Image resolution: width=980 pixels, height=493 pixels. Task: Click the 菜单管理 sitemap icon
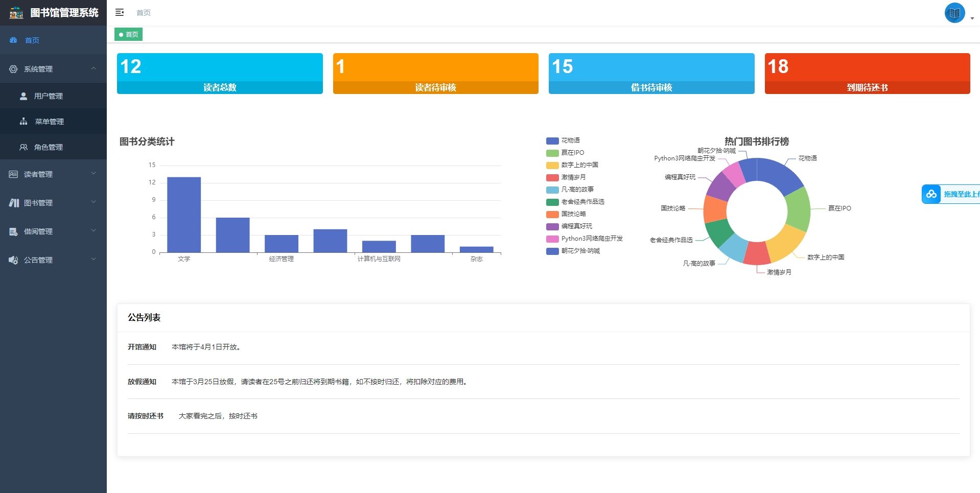23,121
